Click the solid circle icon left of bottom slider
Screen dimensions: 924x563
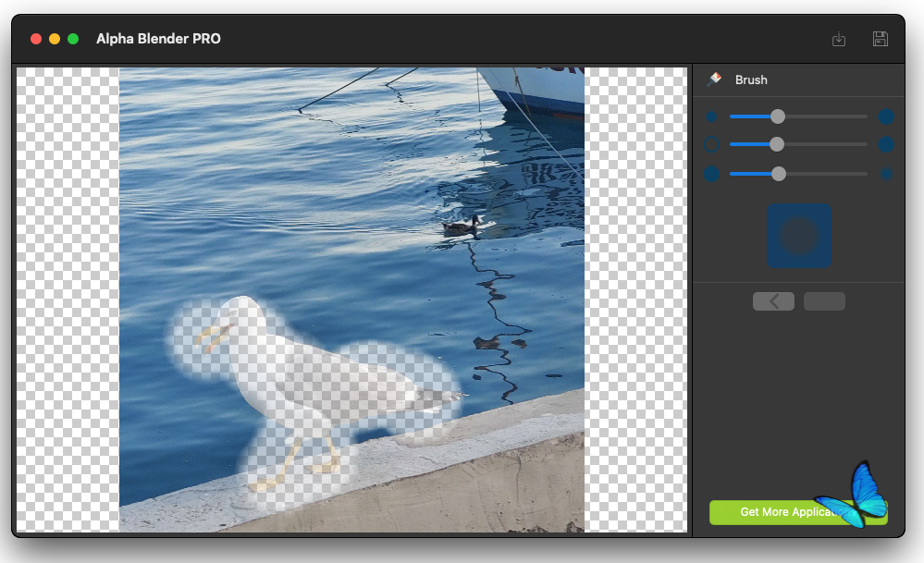coord(711,174)
